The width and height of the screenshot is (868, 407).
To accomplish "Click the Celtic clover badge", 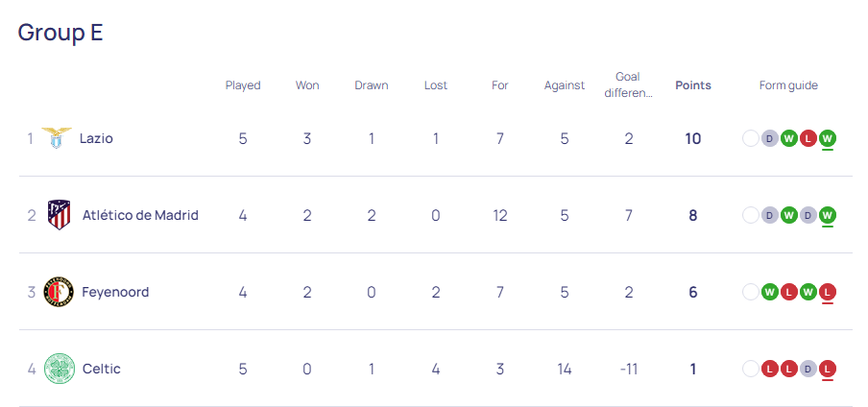I will click(x=59, y=369).
